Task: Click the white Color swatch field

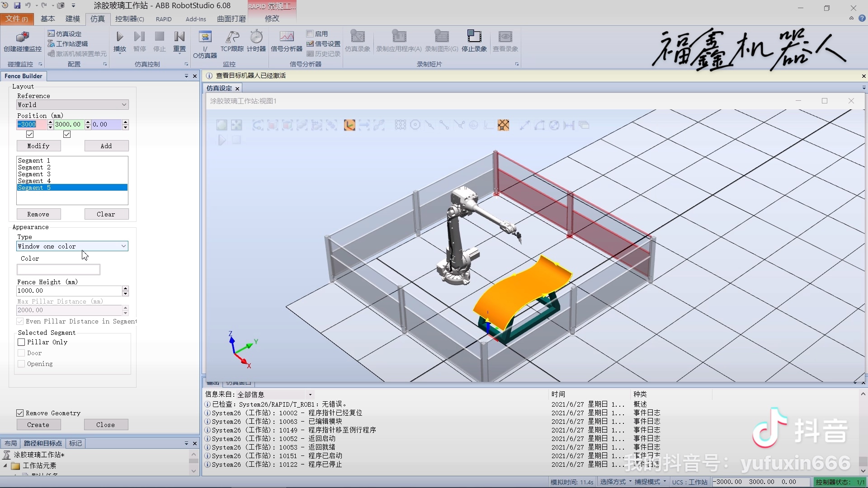Action: [x=58, y=270]
